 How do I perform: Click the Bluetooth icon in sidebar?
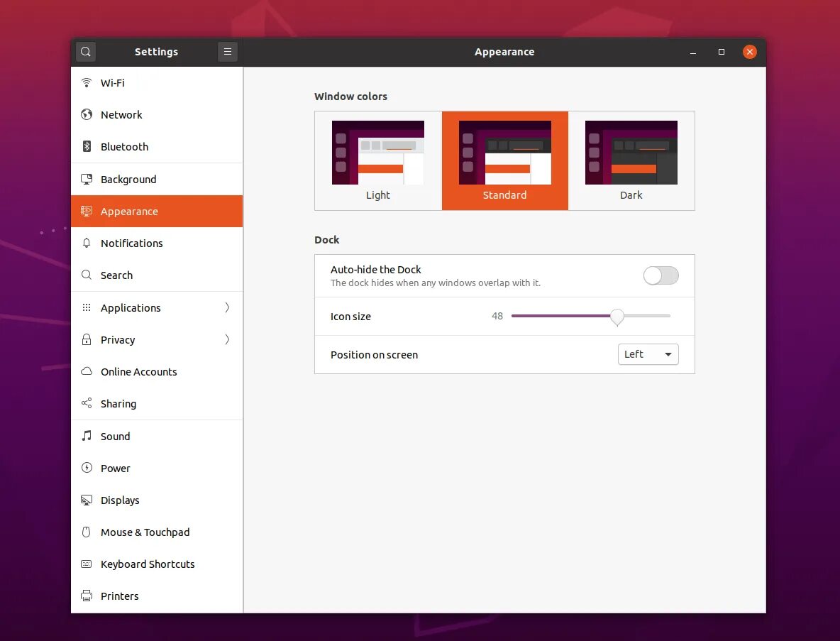point(87,146)
